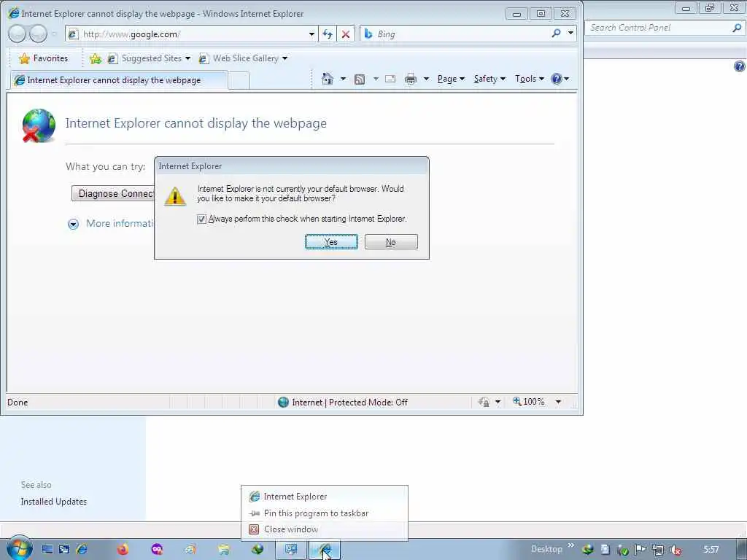Expand the Web Slice Gallery dropdown
747x560 pixels.
[285, 58]
